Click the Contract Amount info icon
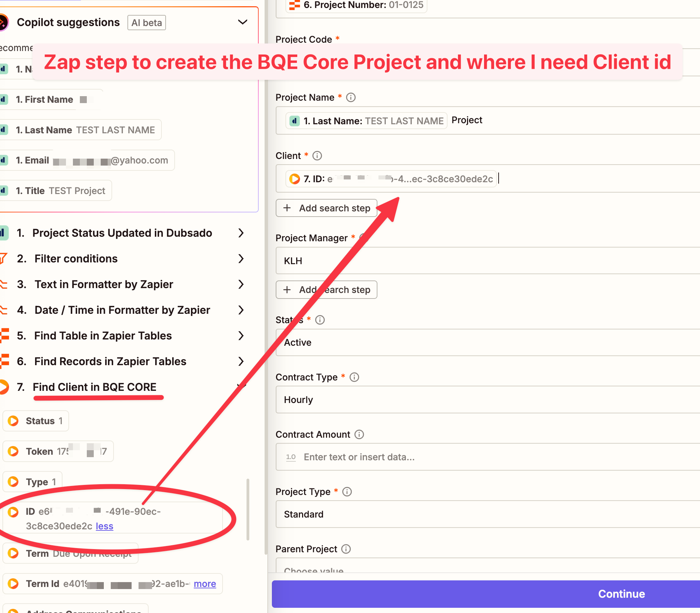 point(359,434)
